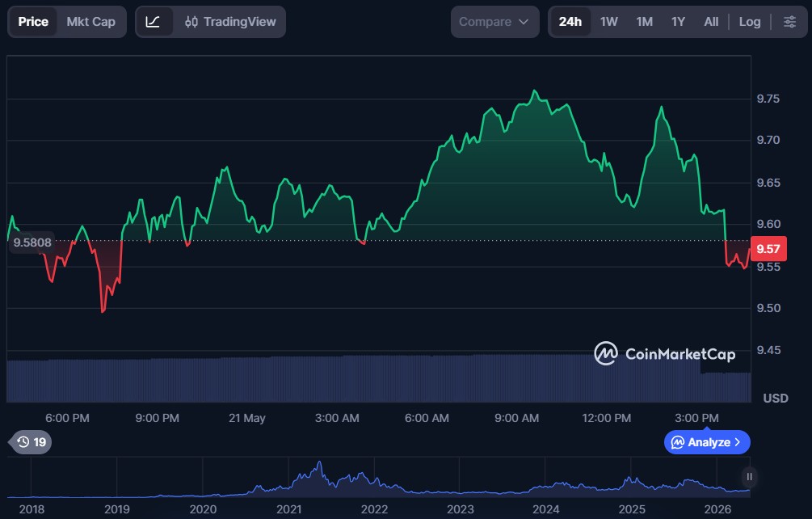
Task: Click the pause handle on mini timeline
Action: coord(749,476)
